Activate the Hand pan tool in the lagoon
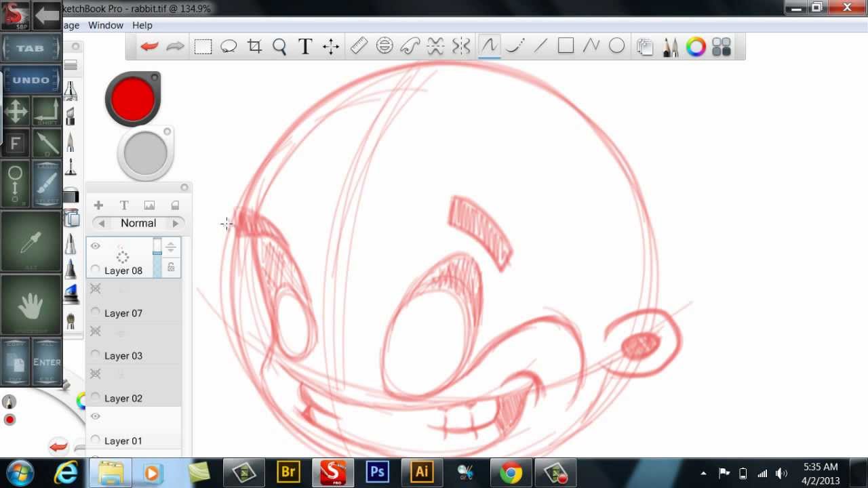Image resolution: width=868 pixels, height=488 pixels. pos(31,304)
